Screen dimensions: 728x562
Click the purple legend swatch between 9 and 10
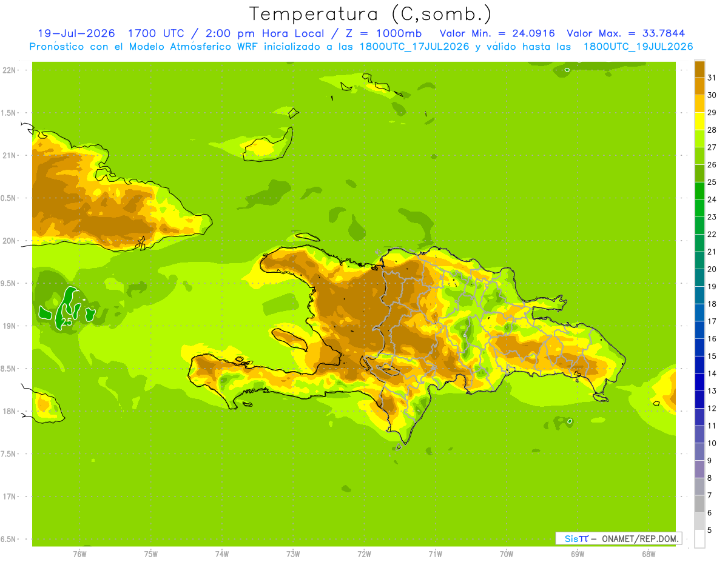tap(699, 452)
